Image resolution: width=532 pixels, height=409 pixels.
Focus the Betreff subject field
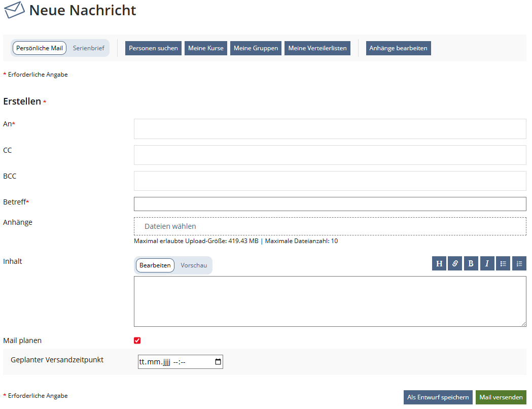[x=330, y=204]
